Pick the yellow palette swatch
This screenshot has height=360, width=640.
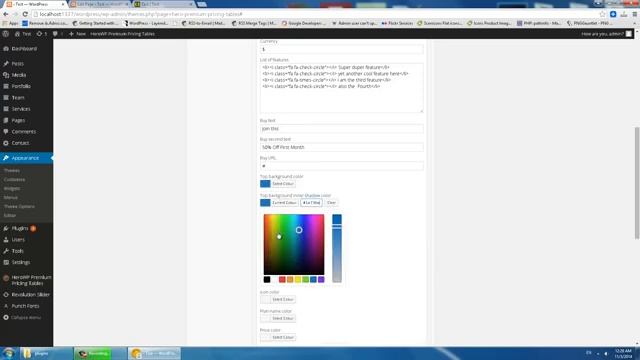298,280
